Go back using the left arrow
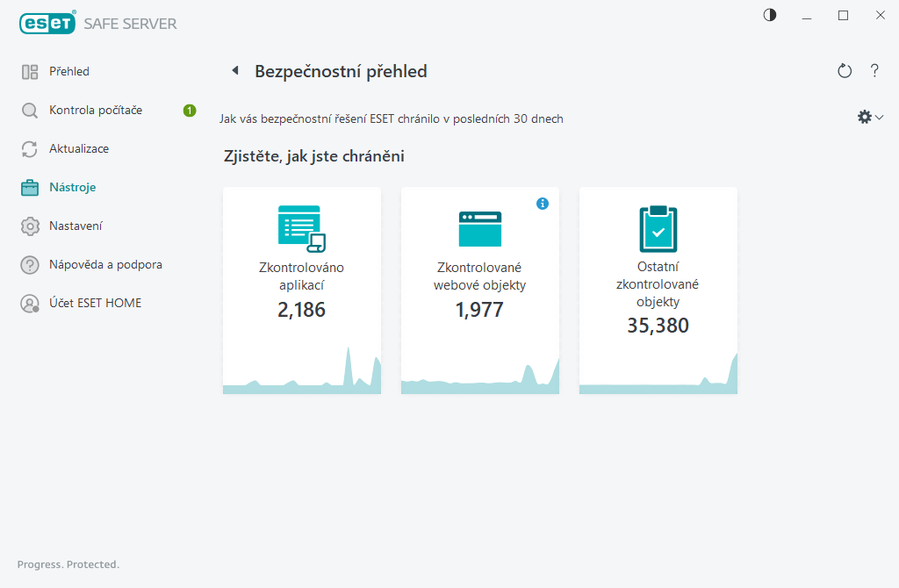The width and height of the screenshot is (899, 588). pos(234,71)
